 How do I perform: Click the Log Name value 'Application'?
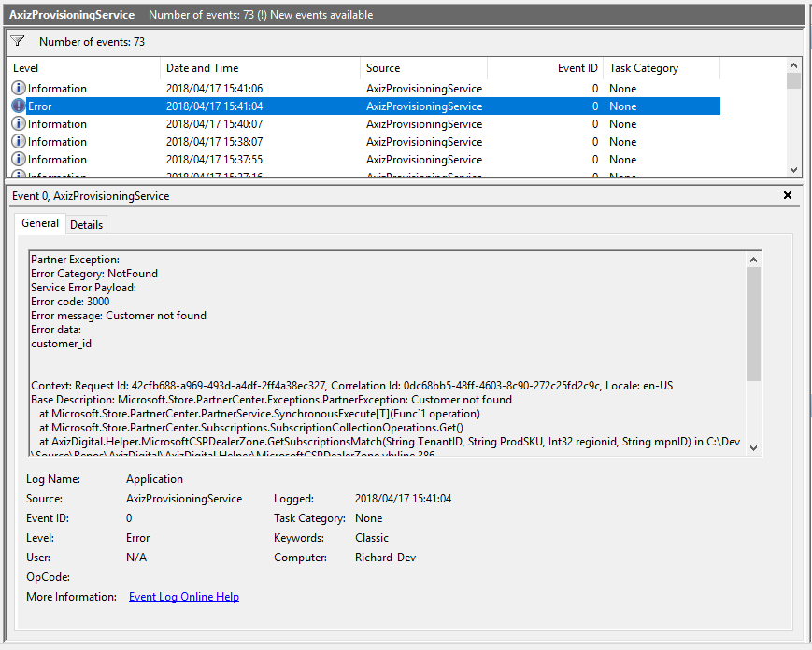click(154, 479)
